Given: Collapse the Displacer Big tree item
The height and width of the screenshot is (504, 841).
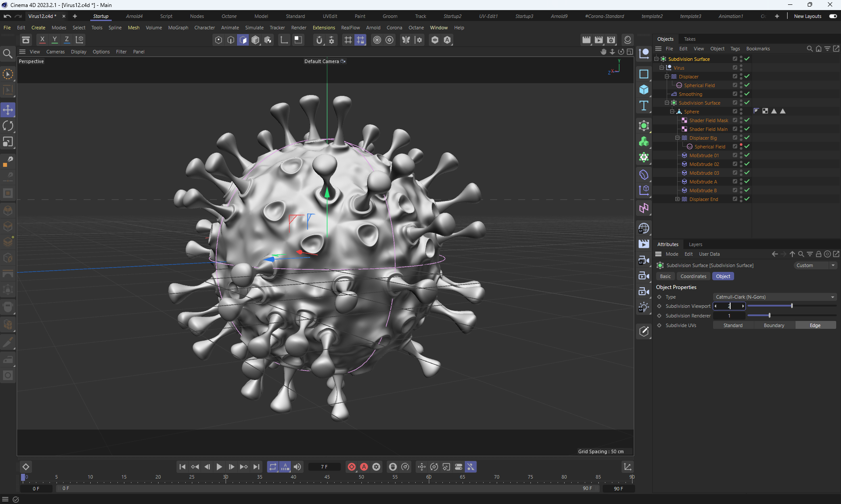Looking at the screenshot, I should pos(677,138).
